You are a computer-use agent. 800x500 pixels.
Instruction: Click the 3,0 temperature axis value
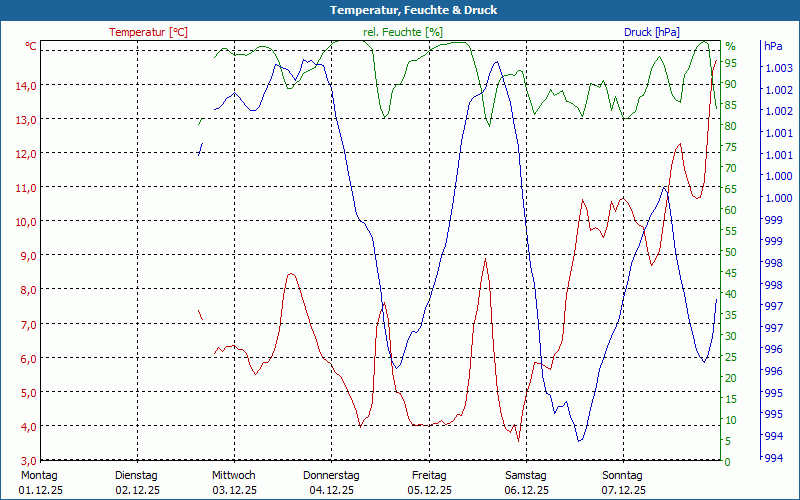(x=27, y=461)
